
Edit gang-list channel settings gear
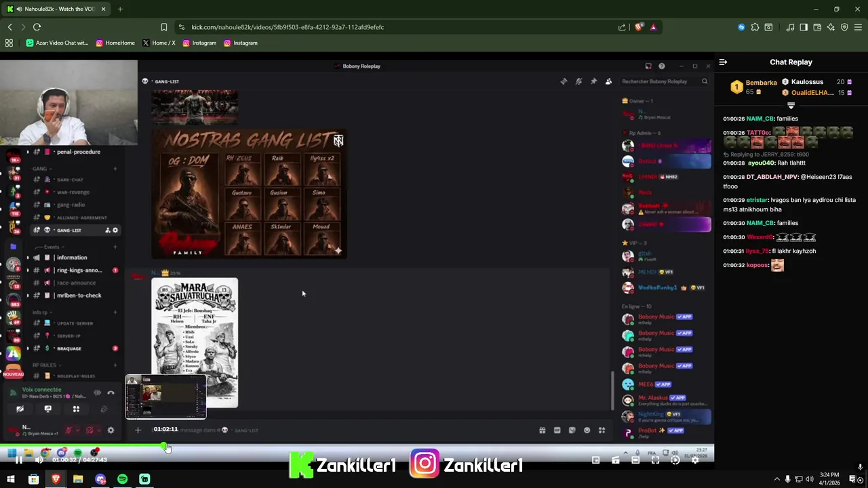coord(115,230)
